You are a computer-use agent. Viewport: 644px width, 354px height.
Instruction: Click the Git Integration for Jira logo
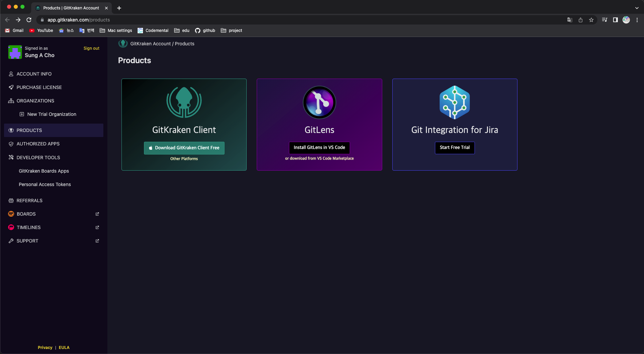point(454,102)
